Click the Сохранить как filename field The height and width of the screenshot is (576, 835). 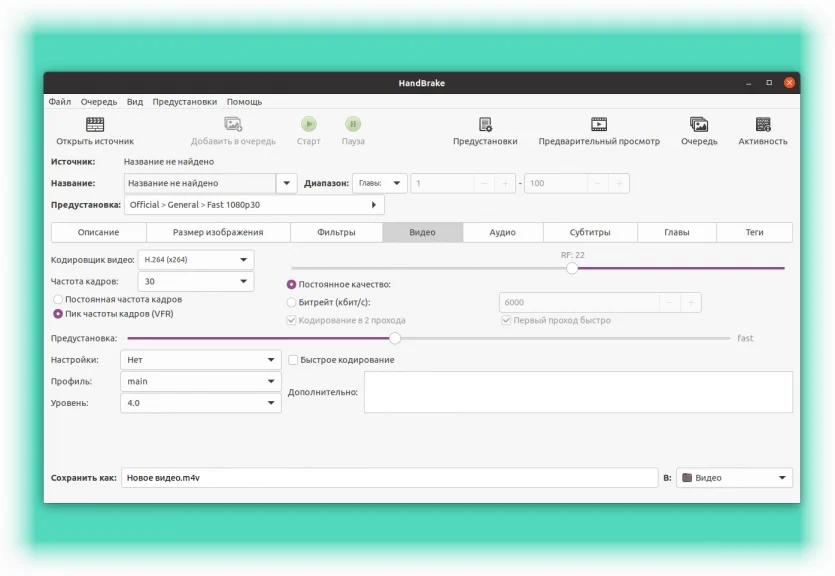point(389,478)
